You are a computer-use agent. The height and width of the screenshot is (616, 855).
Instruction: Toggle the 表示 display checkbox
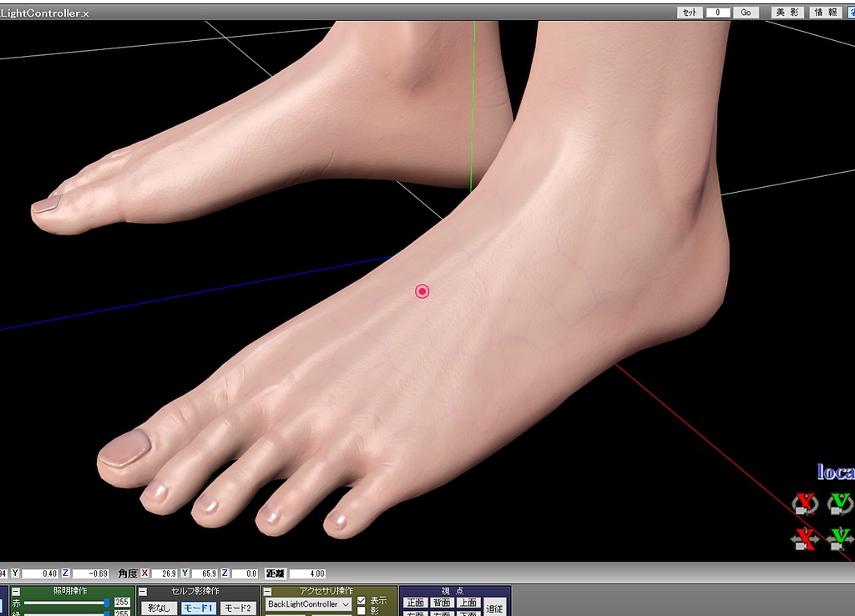(x=361, y=598)
